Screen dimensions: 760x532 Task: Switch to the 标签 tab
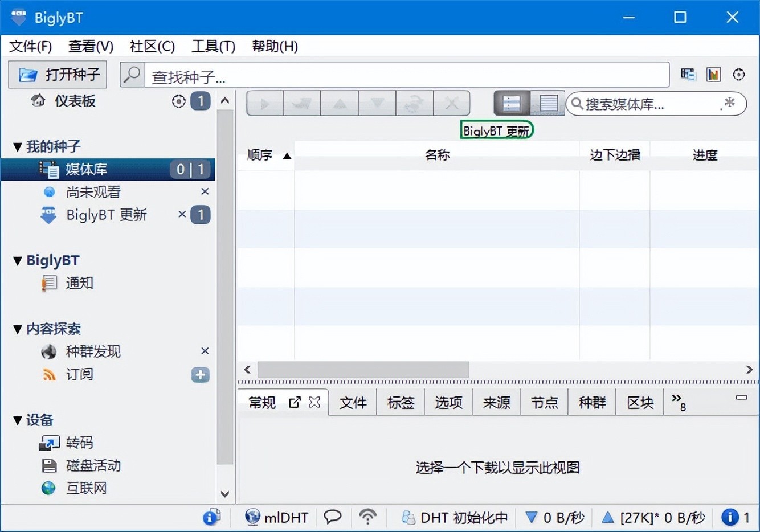pos(401,403)
